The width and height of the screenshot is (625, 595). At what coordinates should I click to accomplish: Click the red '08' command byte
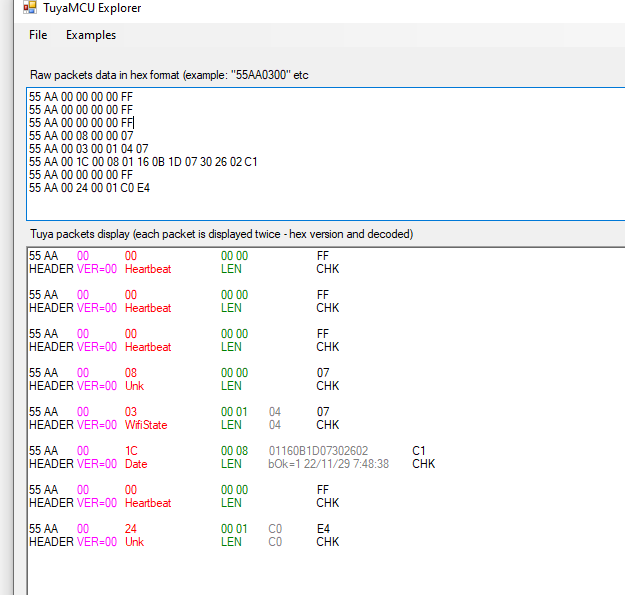tap(131, 373)
